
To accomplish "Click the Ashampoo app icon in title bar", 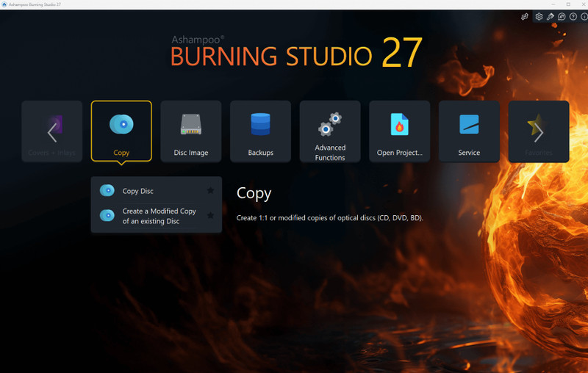I will click(x=4, y=4).
